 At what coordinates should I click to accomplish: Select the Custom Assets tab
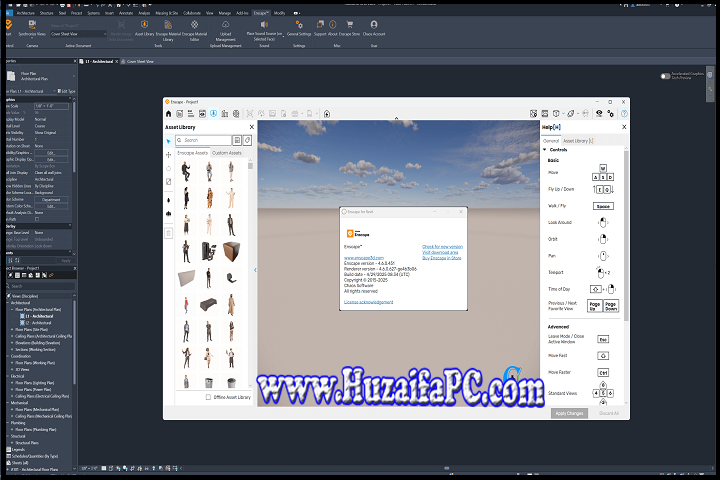click(x=226, y=153)
